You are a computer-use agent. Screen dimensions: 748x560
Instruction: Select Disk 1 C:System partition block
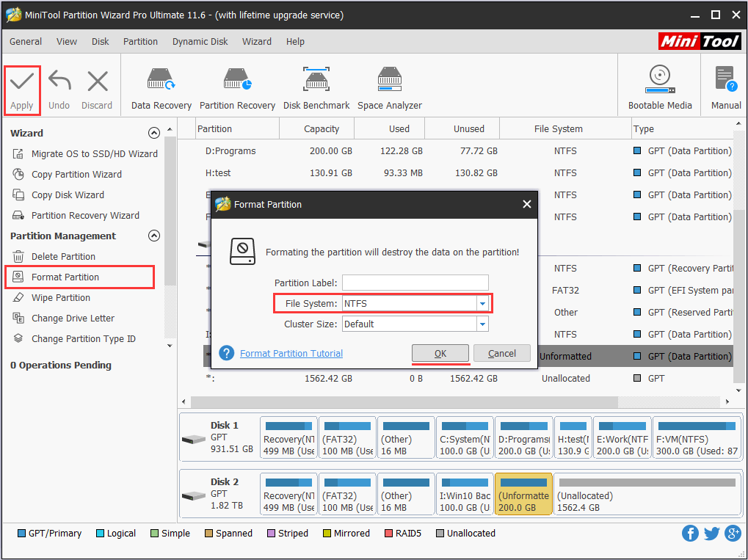(x=465, y=437)
